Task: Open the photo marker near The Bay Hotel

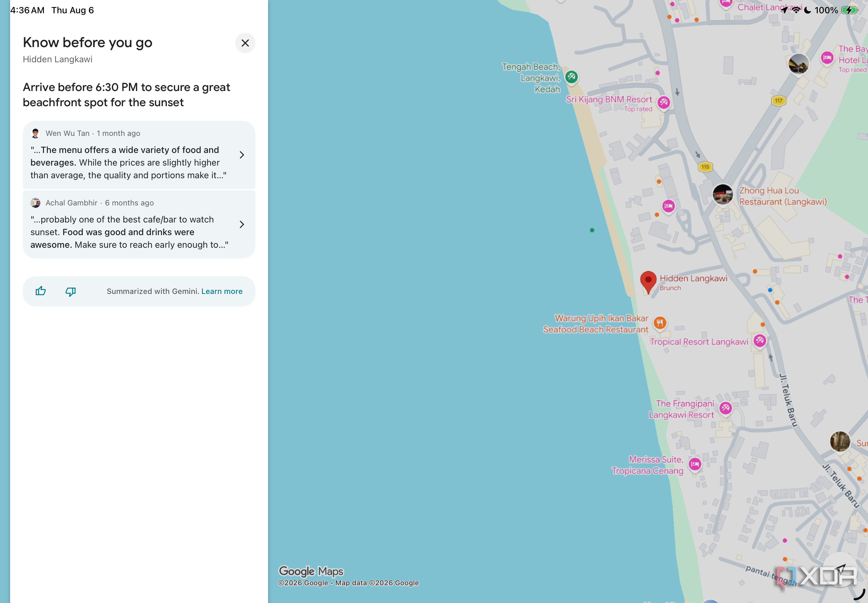Action: 798,64
